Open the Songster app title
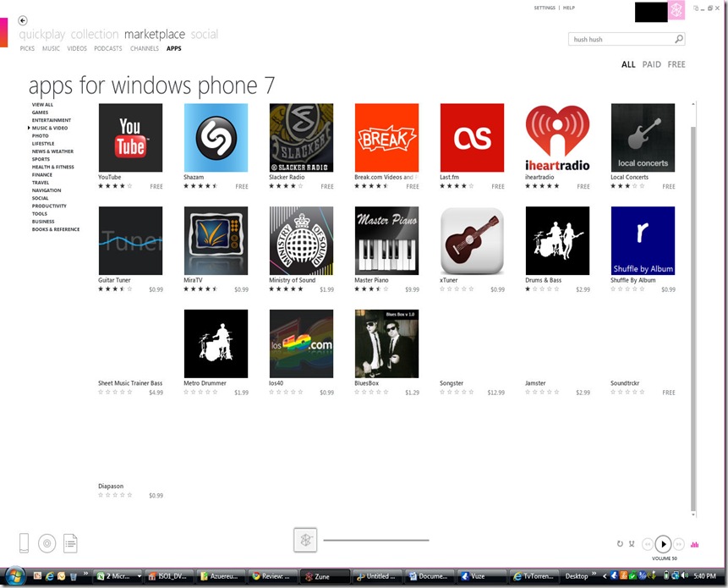The width and height of the screenshot is (728, 588). pyautogui.click(x=452, y=383)
